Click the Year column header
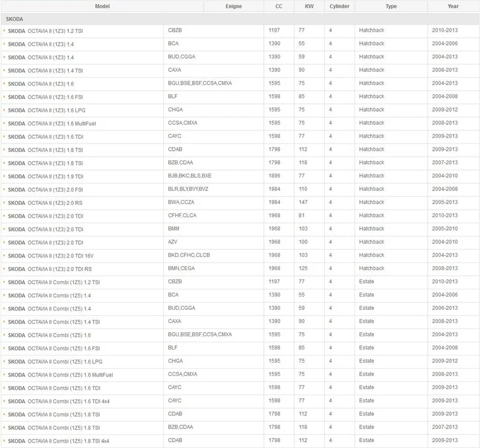Screen dimensions: 480x448 (453, 6)
